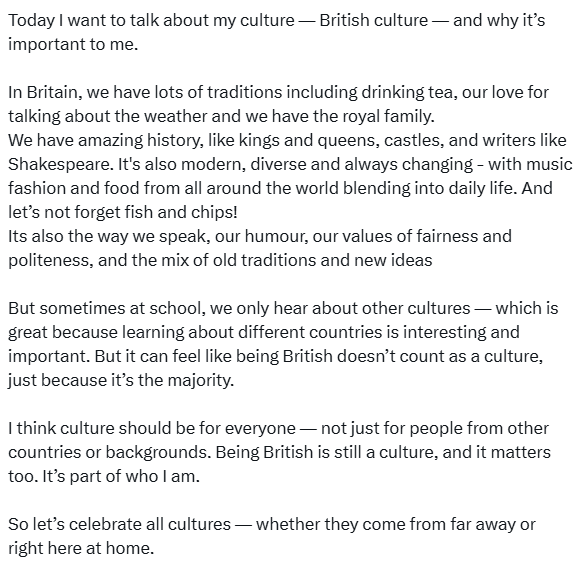Click the word "Today" at the text start
This screenshot has height=563, width=574.
pyautogui.click(x=31, y=20)
